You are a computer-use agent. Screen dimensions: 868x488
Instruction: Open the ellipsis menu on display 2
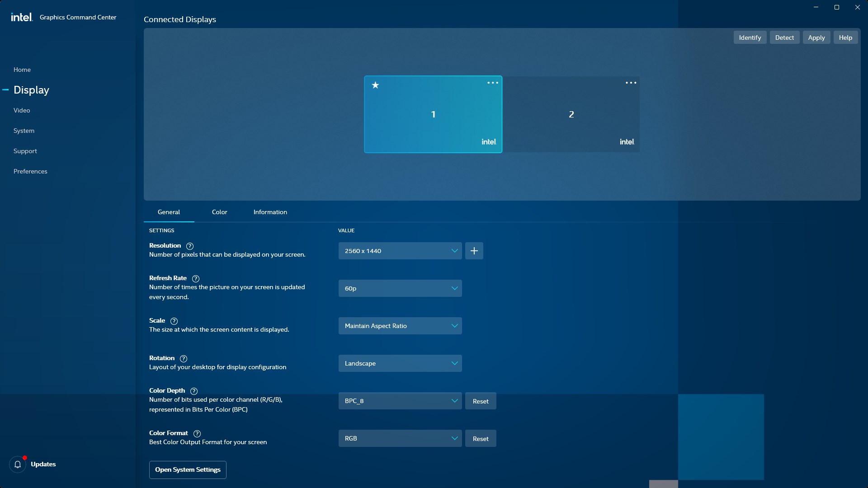[631, 83]
